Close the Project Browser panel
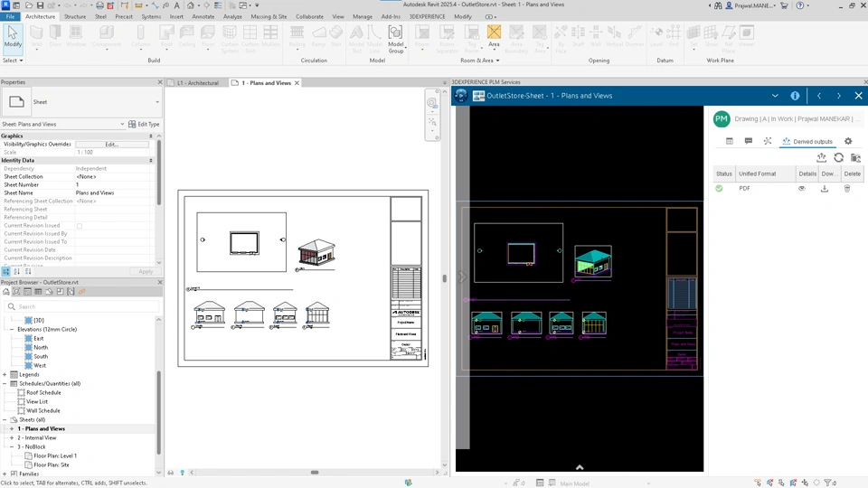The height and width of the screenshot is (488, 868). coord(160,282)
